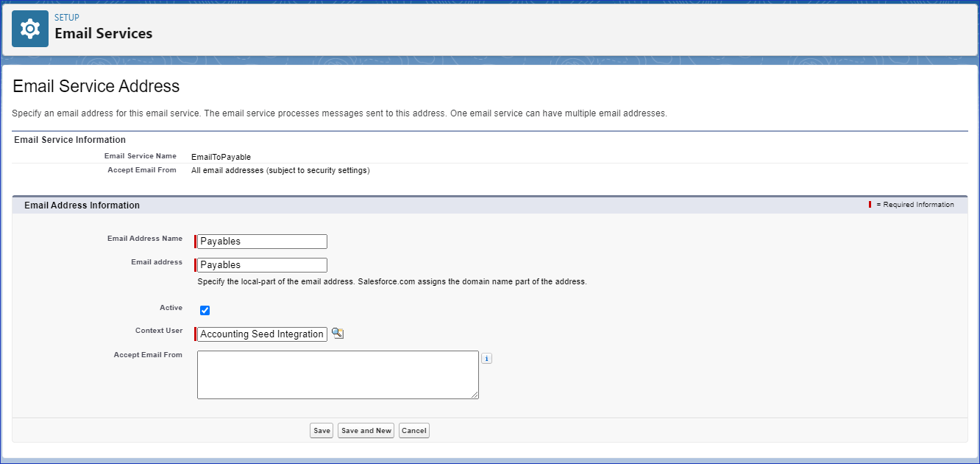Click the Context User text field

point(262,334)
